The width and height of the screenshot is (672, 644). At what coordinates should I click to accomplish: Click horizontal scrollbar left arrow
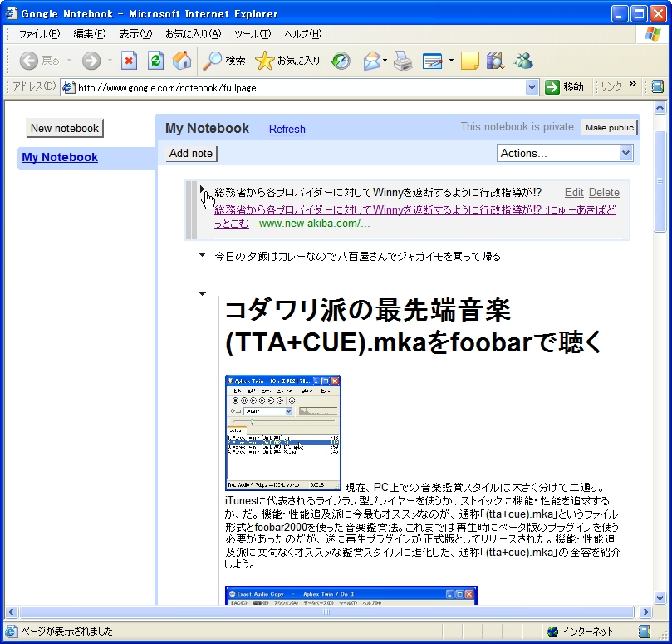point(12,612)
